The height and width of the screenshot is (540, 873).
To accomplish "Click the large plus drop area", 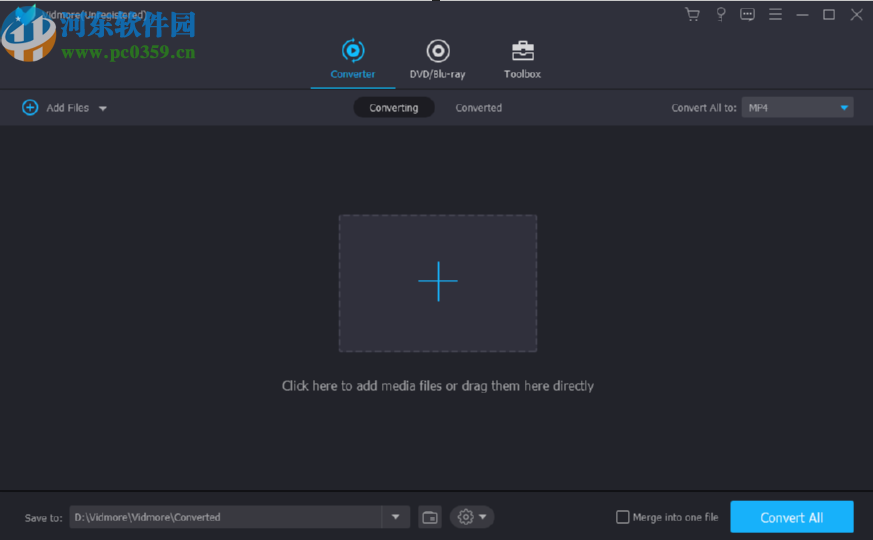I will 438,283.
